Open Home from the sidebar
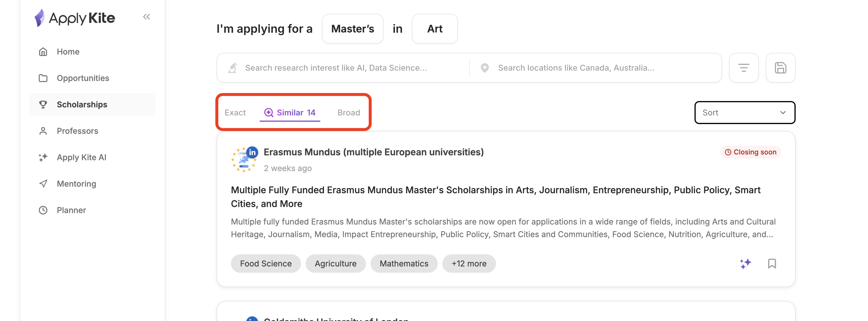Screen dimensions: 868x321 click(68, 51)
